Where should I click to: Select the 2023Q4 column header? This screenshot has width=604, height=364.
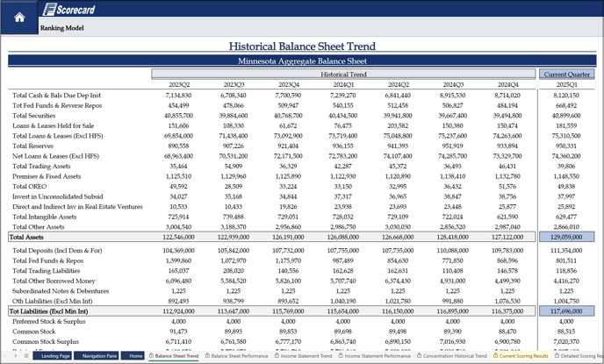[289, 85]
